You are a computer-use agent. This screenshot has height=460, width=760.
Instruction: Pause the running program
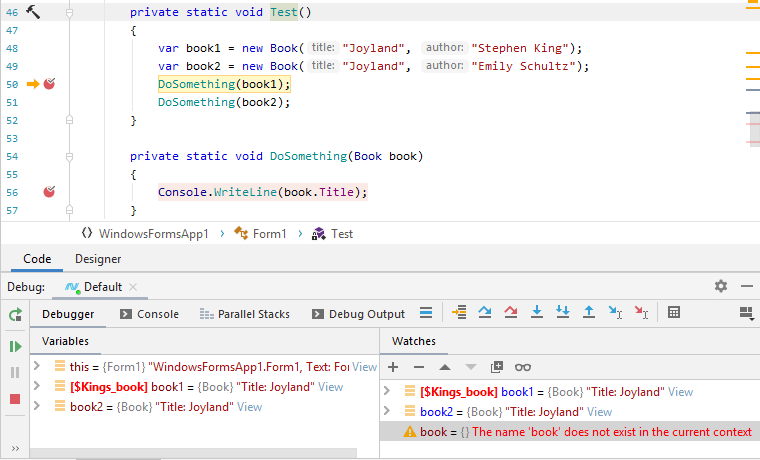(x=15, y=372)
